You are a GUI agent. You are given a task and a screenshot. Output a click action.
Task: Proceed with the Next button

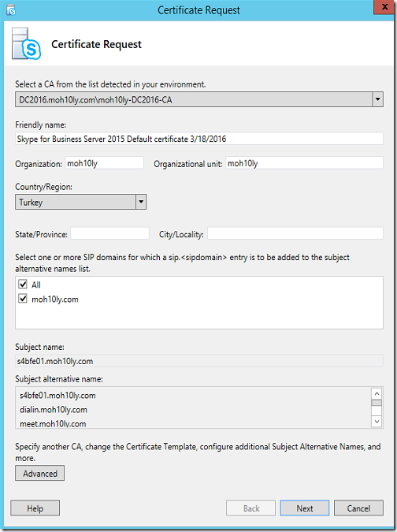tap(305, 508)
